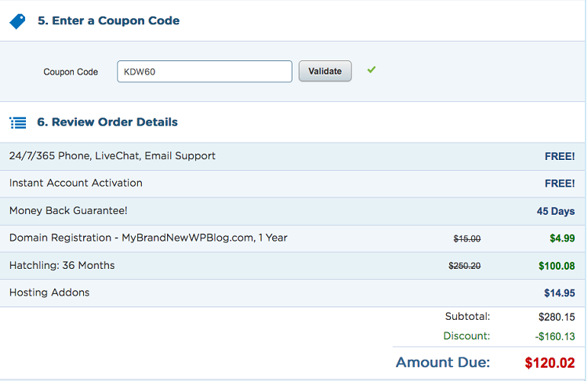Click the $100.08 hosting price
588x381 pixels.
pyautogui.click(x=557, y=266)
